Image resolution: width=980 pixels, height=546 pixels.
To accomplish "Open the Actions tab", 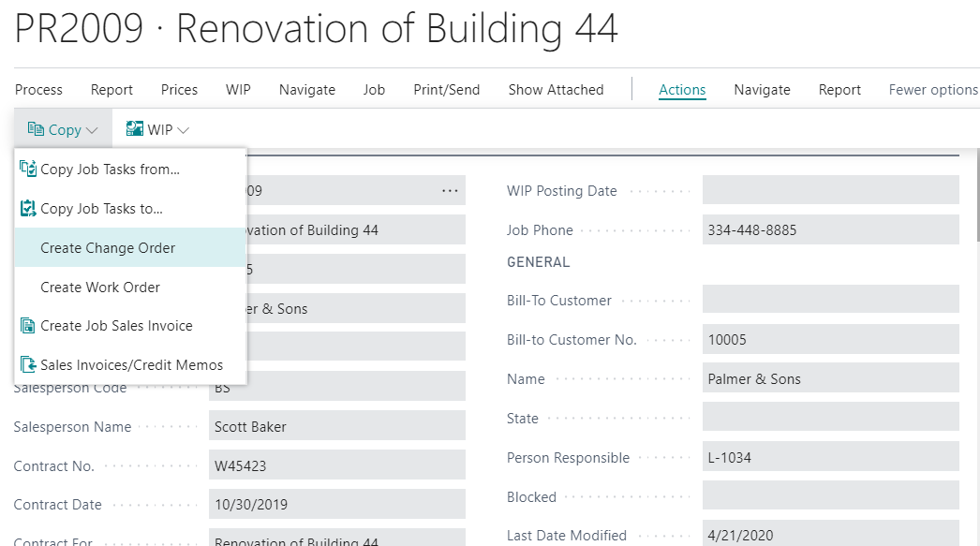I will (x=682, y=90).
